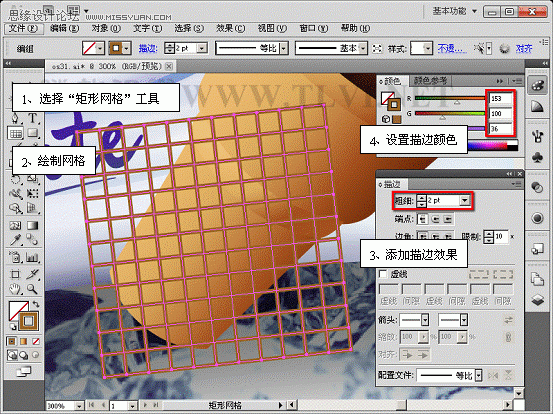Open the Layers panel from the dock
This screenshot has width=553, height=414.
[x=537, y=300]
